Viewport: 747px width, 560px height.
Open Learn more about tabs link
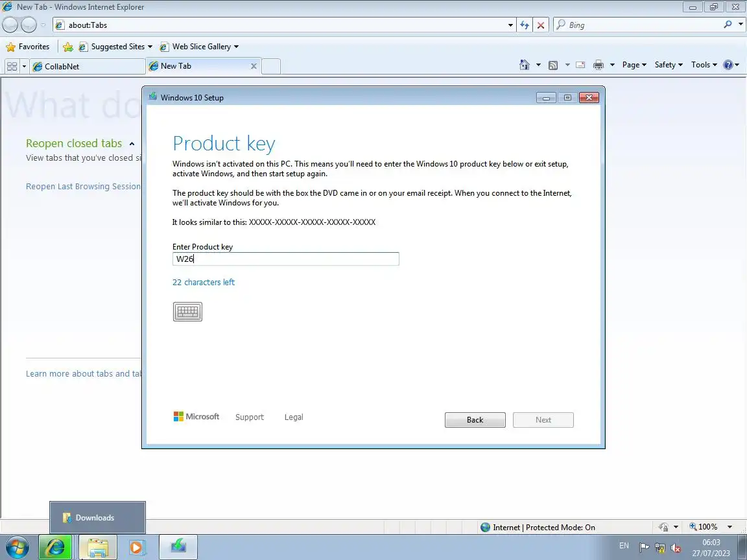click(x=84, y=374)
